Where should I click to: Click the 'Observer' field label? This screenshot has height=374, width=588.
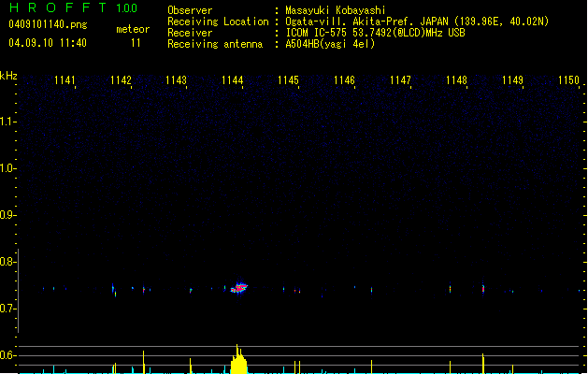point(190,10)
